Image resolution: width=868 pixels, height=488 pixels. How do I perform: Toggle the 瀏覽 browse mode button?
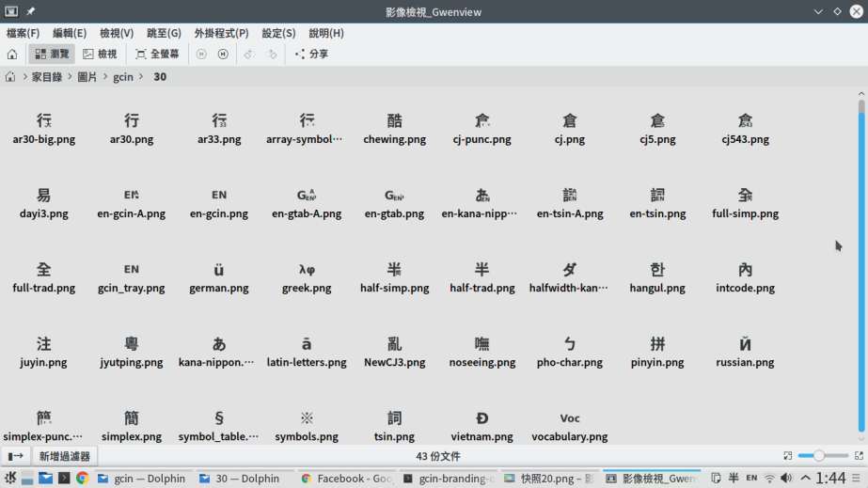(52, 55)
